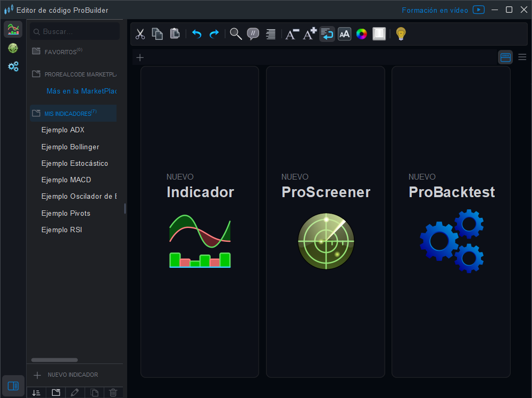
Task: Select Ejemplo Estocástico indicator
Action: [74, 164]
